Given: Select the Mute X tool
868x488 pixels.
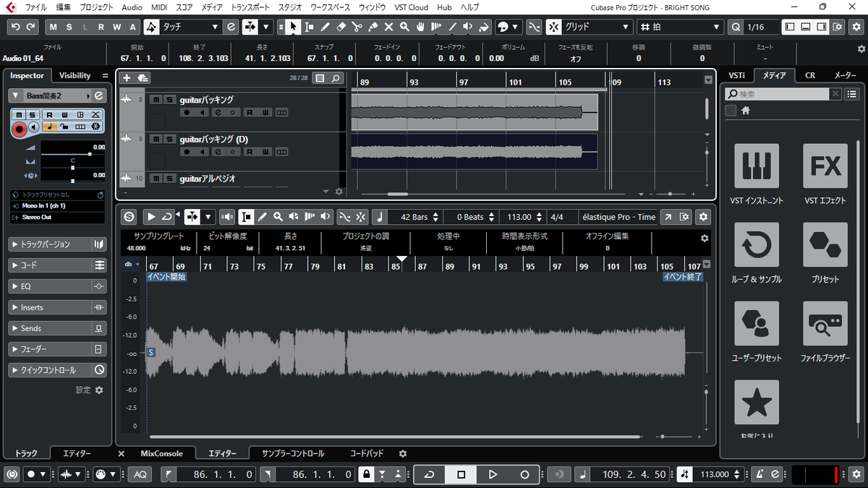Looking at the screenshot, I should (x=388, y=27).
